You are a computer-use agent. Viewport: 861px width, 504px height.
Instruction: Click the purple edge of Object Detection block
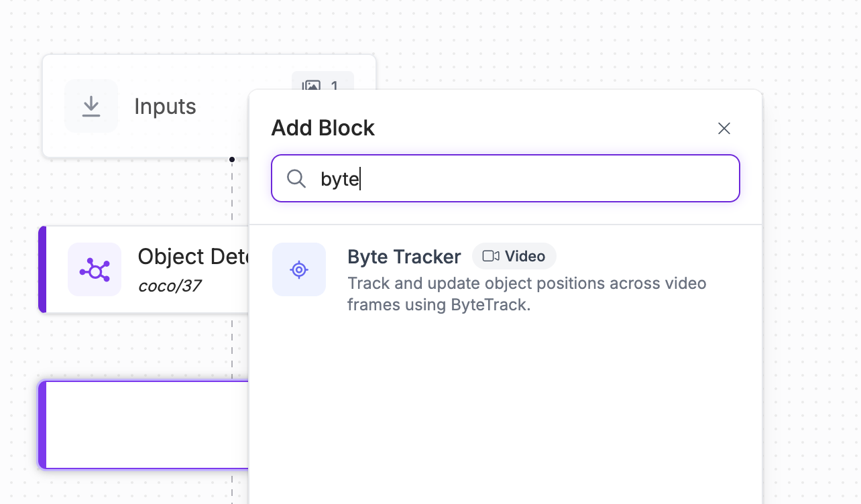click(x=42, y=269)
